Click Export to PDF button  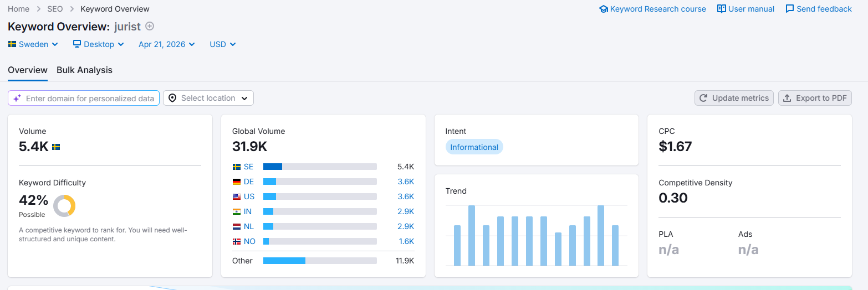tap(815, 98)
